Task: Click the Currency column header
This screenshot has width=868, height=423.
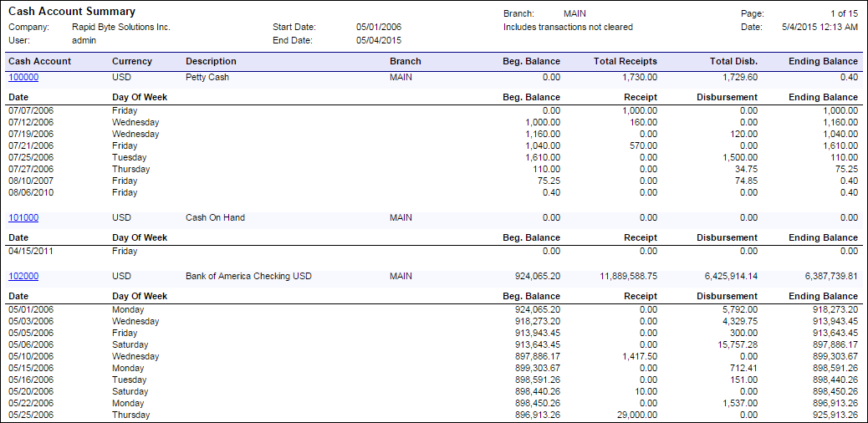Action: click(x=132, y=61)
